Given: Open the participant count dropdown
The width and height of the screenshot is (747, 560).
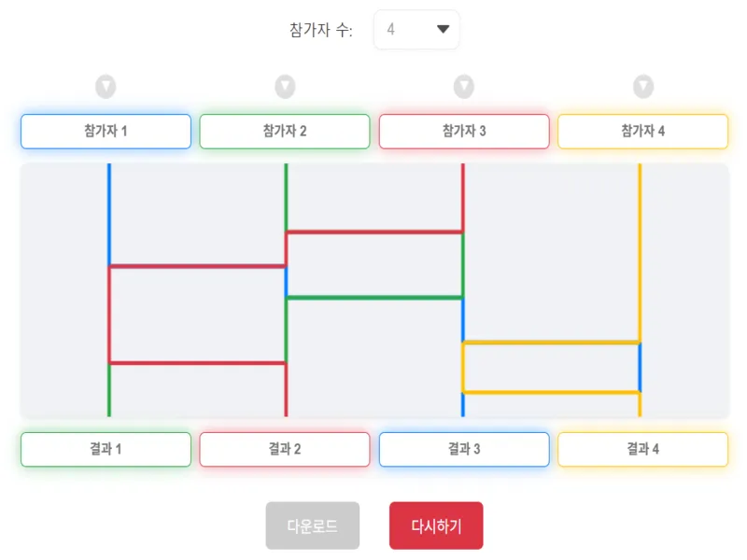Looking at the screenshot, I should pos(416,29).
